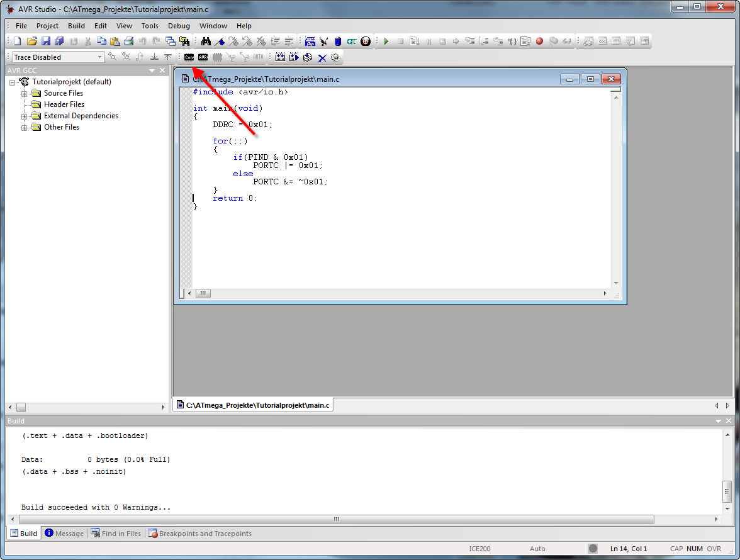Switch to the Find in Files tab
Viewport: 740px width, 560px height.
coord(116,533)
